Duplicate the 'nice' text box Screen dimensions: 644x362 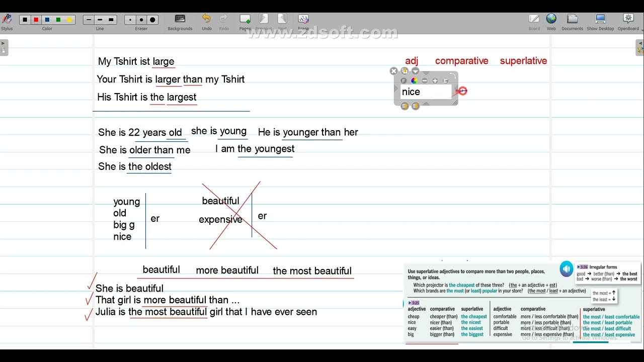405,71
